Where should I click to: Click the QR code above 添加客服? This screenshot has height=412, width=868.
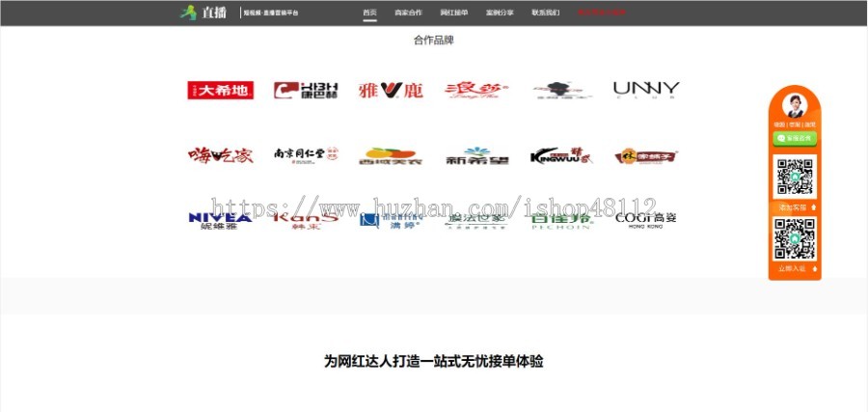(795, 177)
